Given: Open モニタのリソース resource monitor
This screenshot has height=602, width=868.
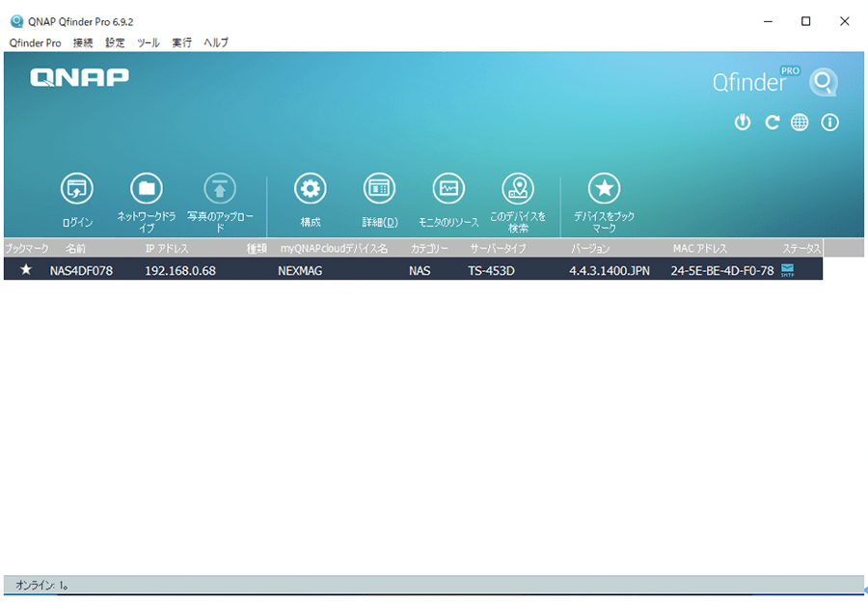Looking at the screenshot, I should pyautogui.click(x=448, y=189).
